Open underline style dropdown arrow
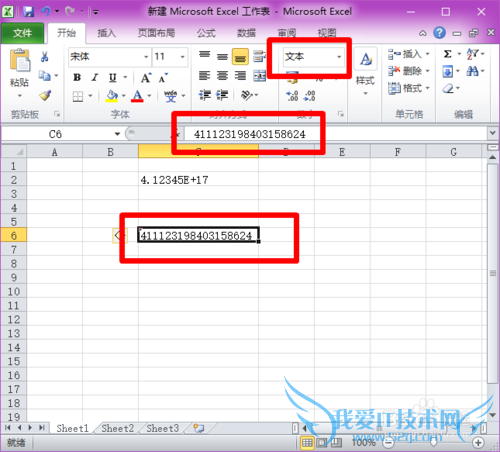The height and width of the screenshot is (452, 500). [x=125, y=78]
